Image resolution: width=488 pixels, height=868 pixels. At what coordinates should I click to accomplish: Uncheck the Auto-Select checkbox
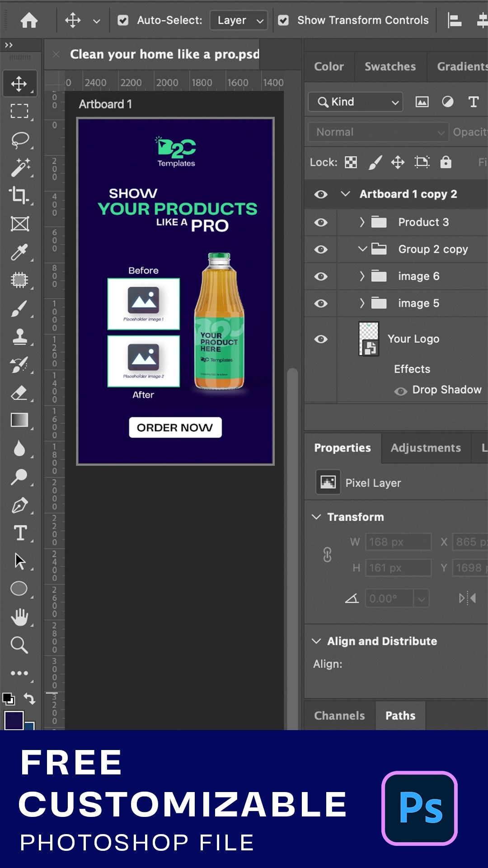click(x=123, y=20)
